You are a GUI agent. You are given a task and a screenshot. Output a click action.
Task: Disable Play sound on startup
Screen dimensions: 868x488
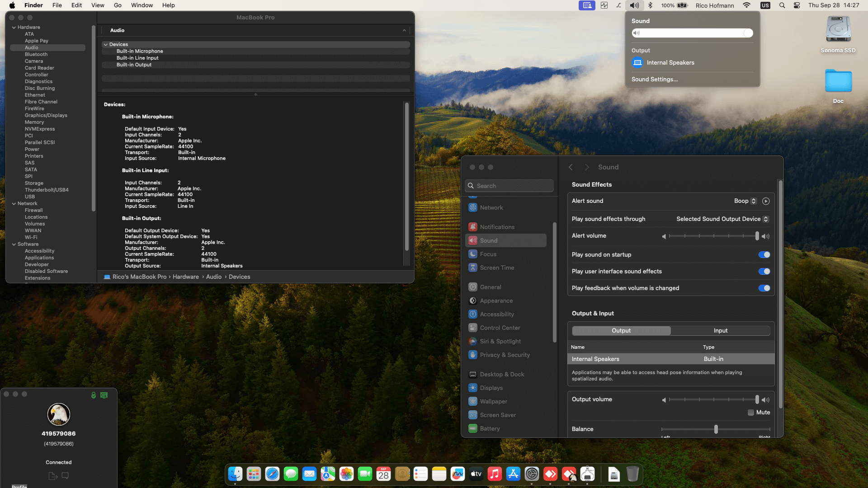pyautogui.click(x=764, y=255)
